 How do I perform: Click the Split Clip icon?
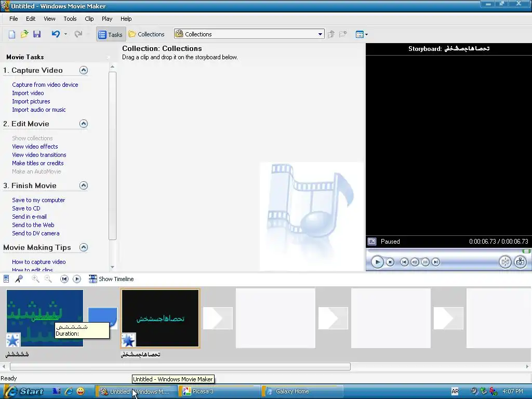(505, 262)
